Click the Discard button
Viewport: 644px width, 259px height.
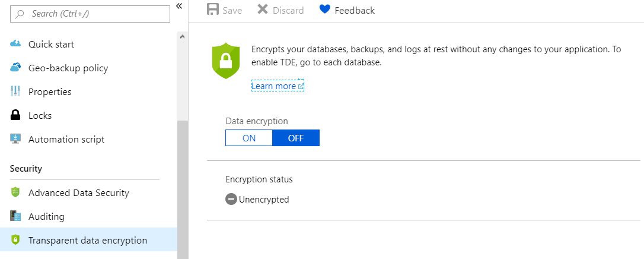pyautogui.click(x=280, y=10)
